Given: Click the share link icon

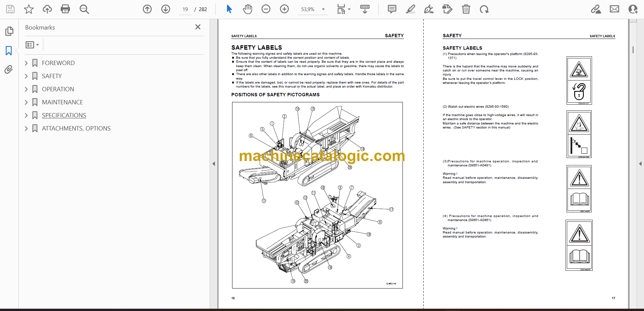Looking at the screenshot, I should 596,9.
